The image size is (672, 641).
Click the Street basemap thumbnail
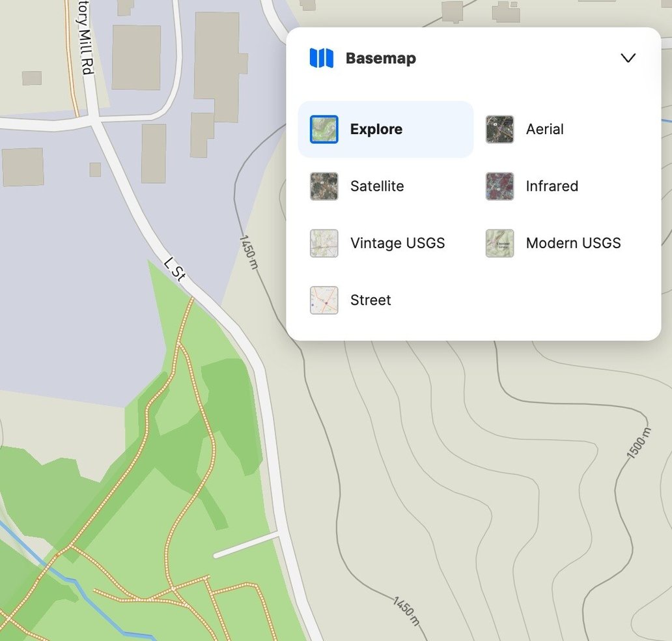coord(324,300)
